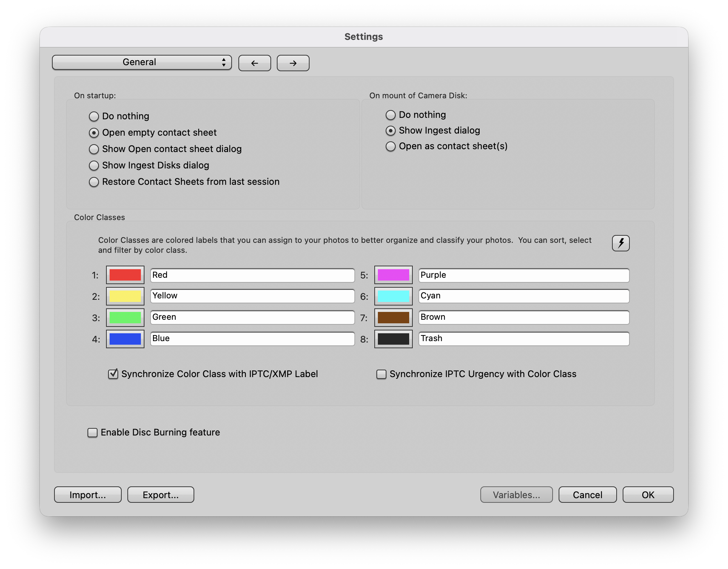728x569 pixels.
Task: Enable Disc Burning feature checkbox
Action: [93, 433]
